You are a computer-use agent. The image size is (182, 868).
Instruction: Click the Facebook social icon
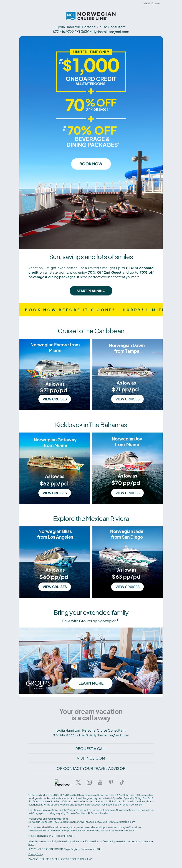click(64, 783)
